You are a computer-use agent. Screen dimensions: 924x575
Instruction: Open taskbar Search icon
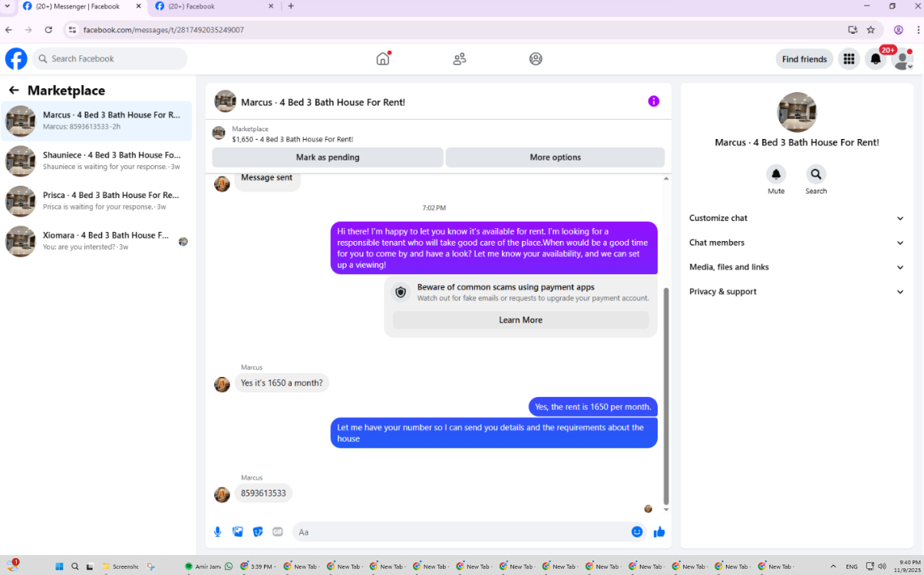[x=75, y=567]
